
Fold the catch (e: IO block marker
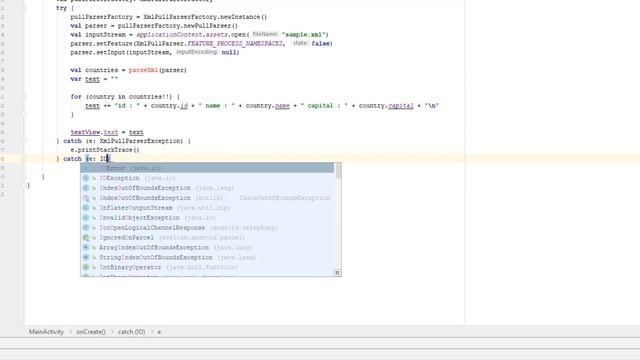tap(24, 159)
